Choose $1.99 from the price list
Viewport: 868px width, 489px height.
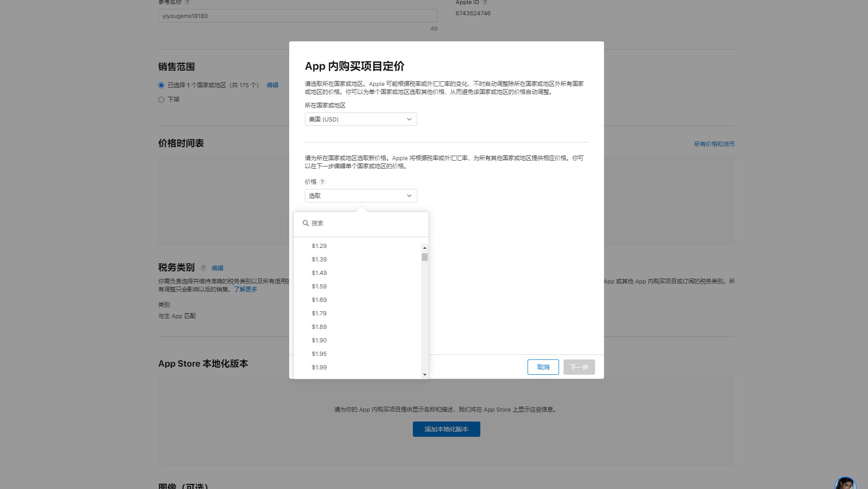click(319, 368)
